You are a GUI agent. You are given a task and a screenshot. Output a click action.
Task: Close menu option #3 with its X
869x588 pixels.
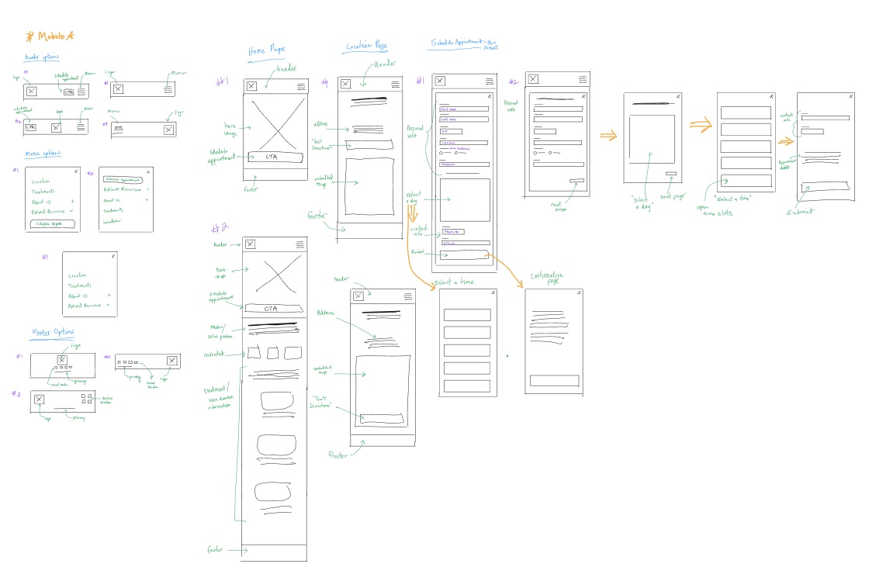coord(113,256)
